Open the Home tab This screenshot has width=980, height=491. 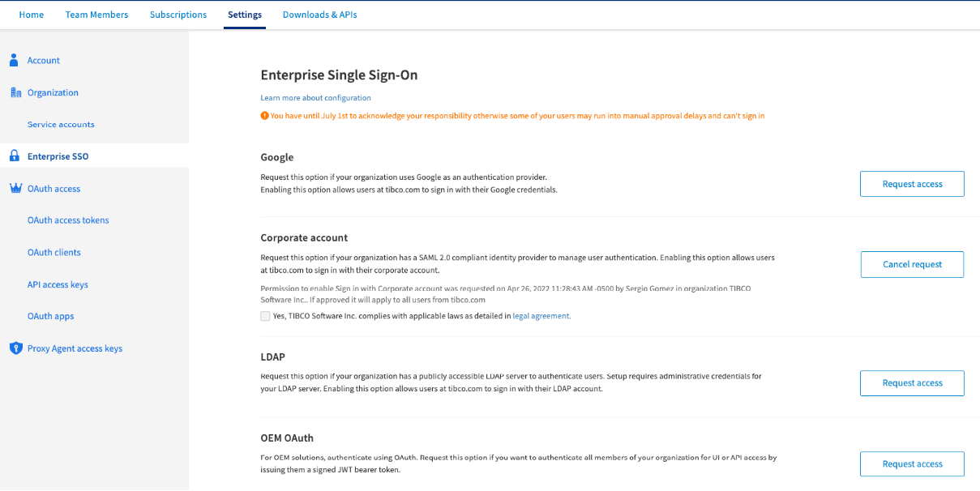(32, 15)
